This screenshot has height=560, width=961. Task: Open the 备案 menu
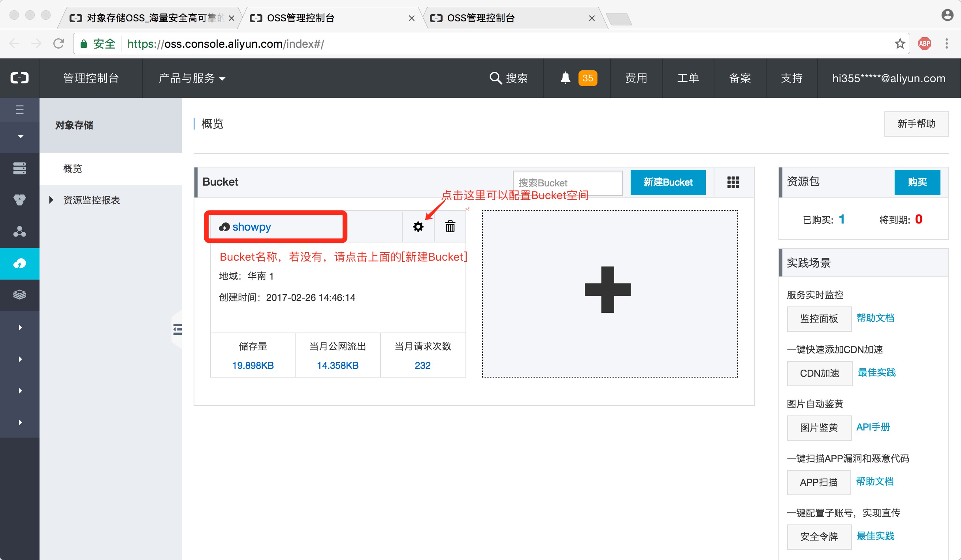pyautogui.click(x=740, y=78)
